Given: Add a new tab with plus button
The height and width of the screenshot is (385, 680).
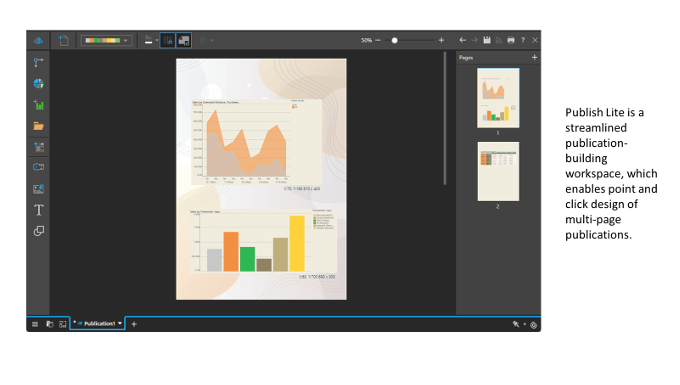Looking at the screenshot, I should click(x=134, y=324).
